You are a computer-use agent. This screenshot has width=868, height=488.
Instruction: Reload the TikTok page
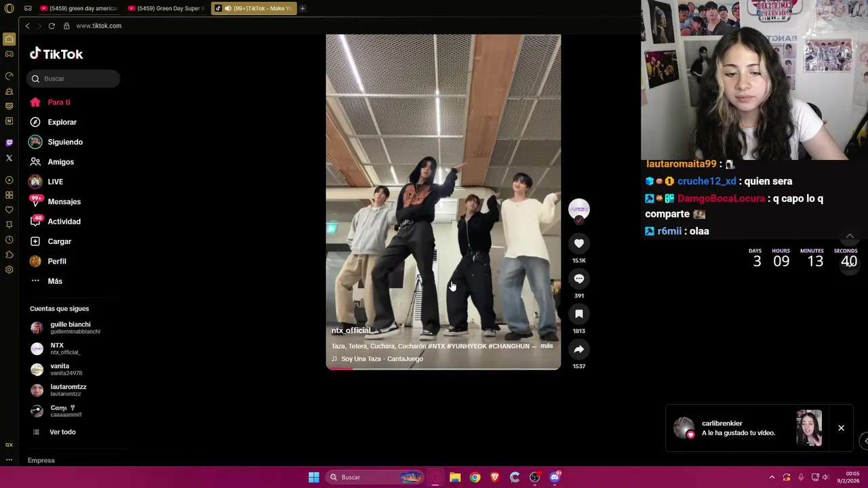[x=52, y=26]
